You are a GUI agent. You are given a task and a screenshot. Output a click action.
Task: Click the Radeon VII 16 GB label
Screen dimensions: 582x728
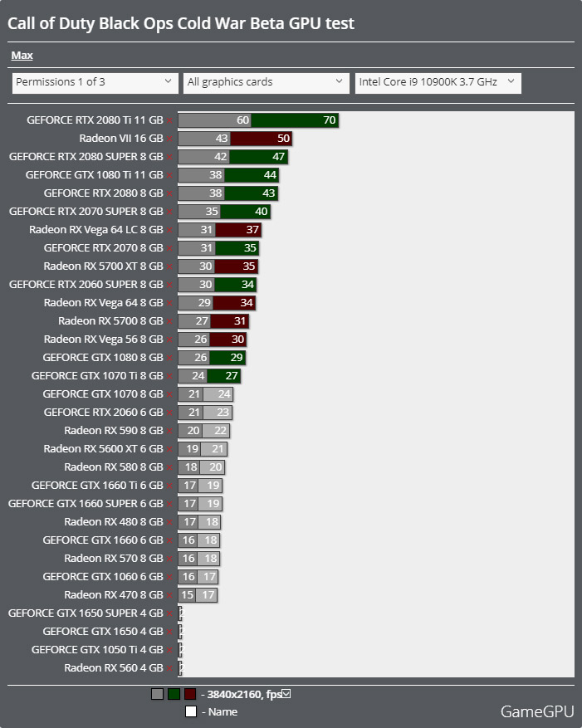[121, 139]
